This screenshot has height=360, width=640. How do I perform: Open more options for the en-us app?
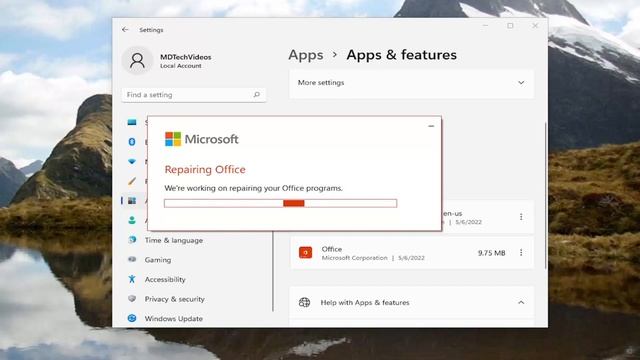point(521,217)
